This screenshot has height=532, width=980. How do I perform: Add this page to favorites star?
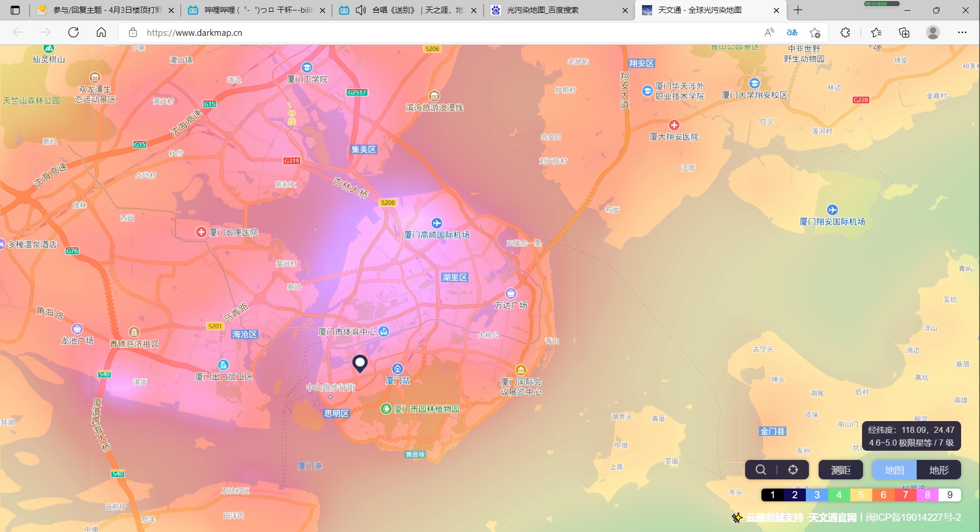[815, 32]
